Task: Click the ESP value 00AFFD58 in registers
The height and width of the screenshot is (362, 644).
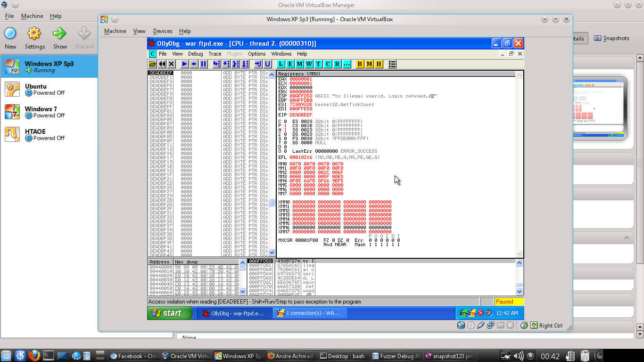Action: point(301,96)
